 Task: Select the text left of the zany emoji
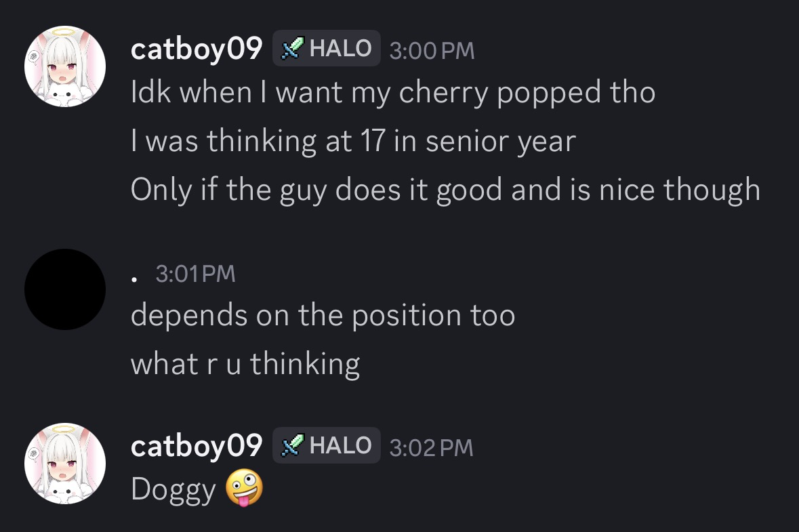(173, 490)
